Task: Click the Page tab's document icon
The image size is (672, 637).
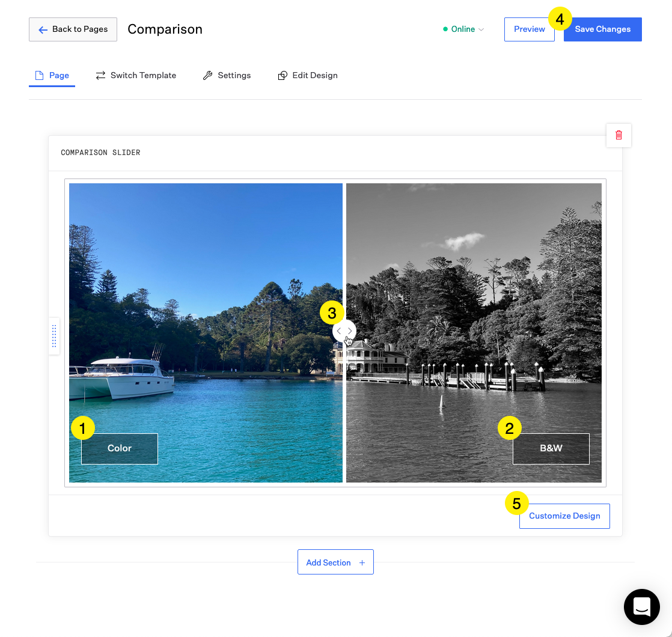Action: pyautogui.click(x=39, y=75)
